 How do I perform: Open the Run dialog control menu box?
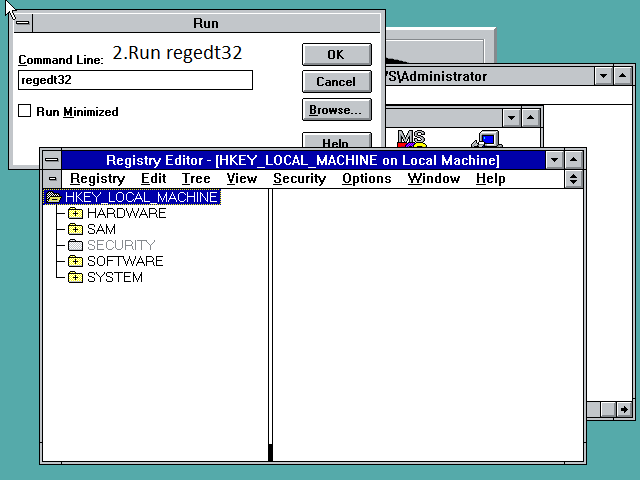(x=23, y=23)
